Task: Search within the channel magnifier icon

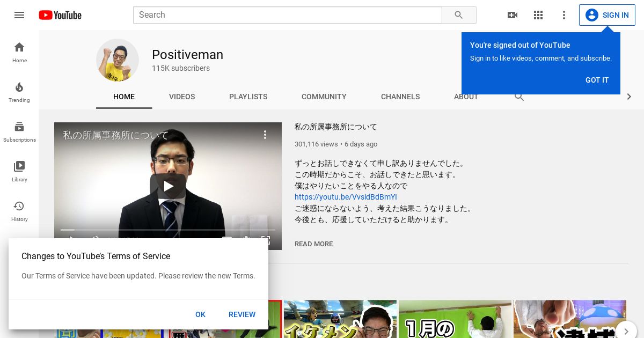Action: pos(519,97)
